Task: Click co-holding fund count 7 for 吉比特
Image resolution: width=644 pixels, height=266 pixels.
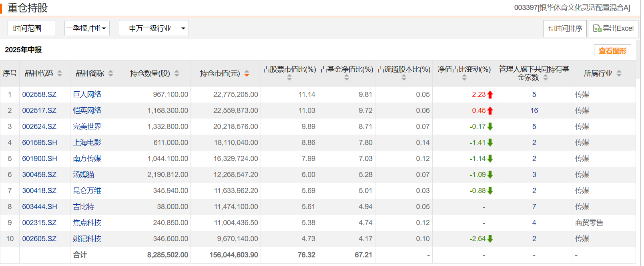Action: pos(534,207)
